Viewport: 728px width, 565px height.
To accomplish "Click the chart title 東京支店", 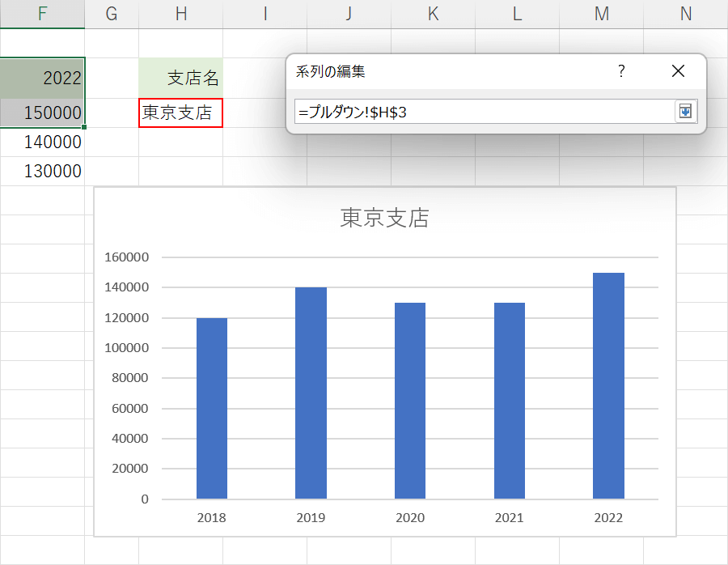I will (384, 218).
